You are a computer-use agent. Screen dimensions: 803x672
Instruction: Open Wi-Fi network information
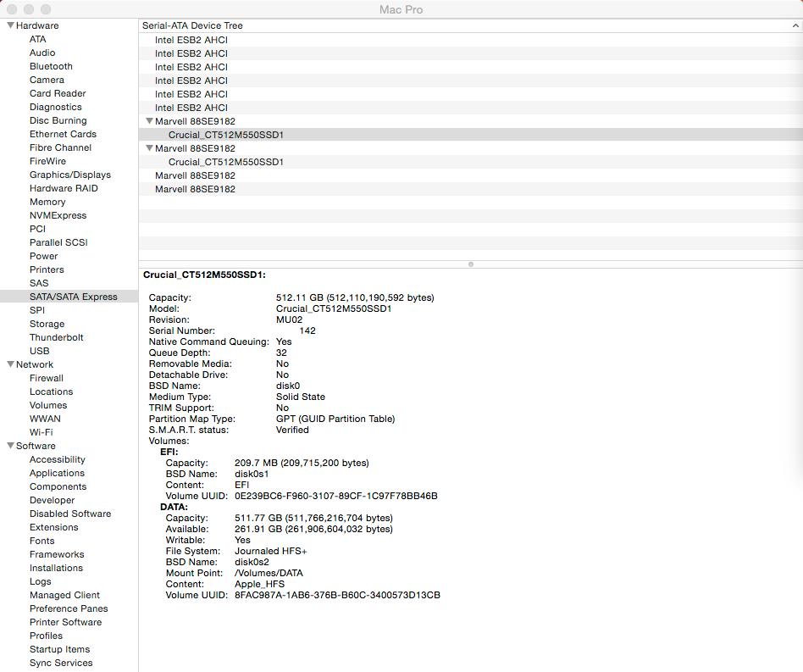pyautogui.click(x=41, y=432)
